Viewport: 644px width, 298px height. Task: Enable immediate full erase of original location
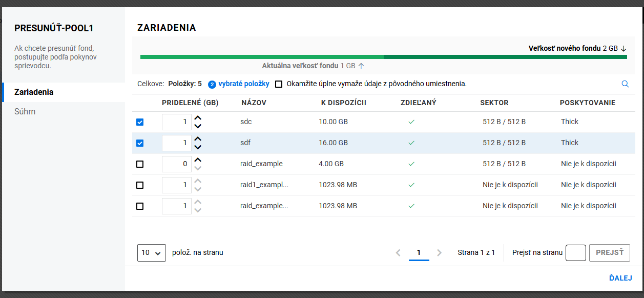pyautogui.click(x=279, y=84)
